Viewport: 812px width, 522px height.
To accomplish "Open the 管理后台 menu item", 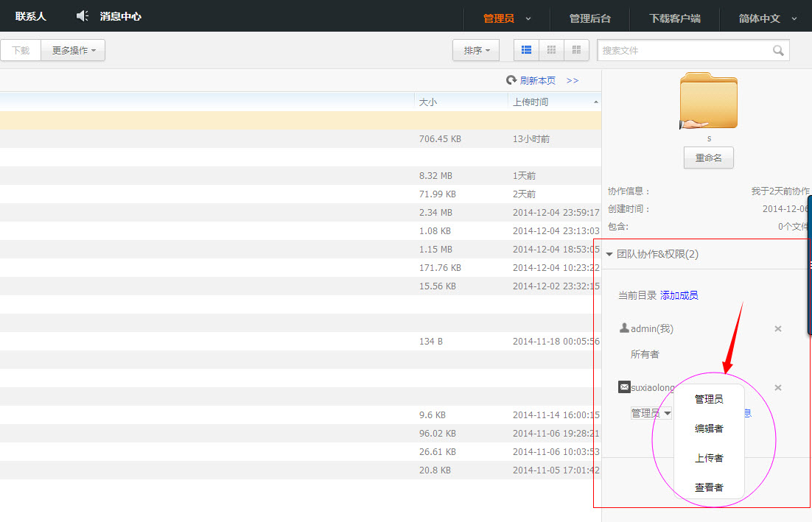I will click(x=589, y=19).
